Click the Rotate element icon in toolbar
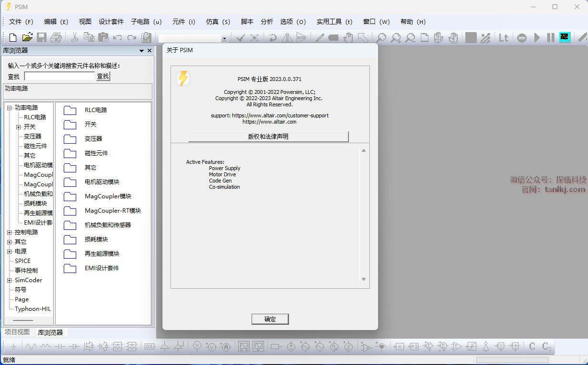 (272, 38)
